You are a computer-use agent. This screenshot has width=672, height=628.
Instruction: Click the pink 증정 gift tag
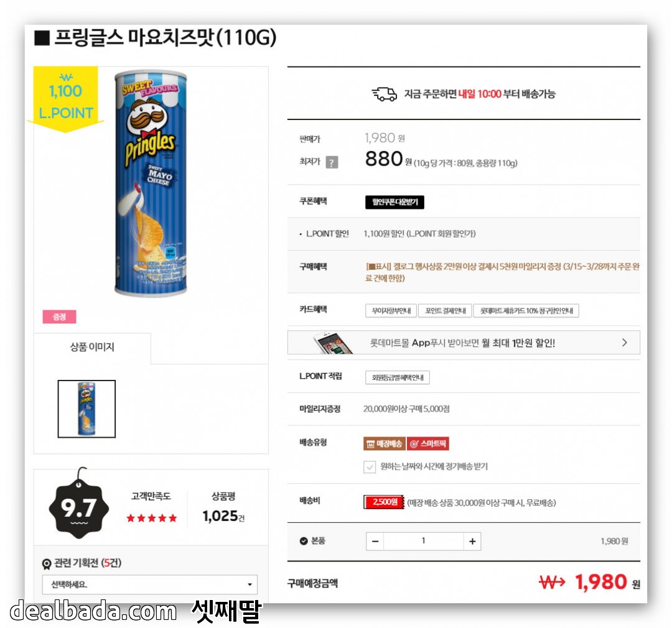click(x=60, y=317)
